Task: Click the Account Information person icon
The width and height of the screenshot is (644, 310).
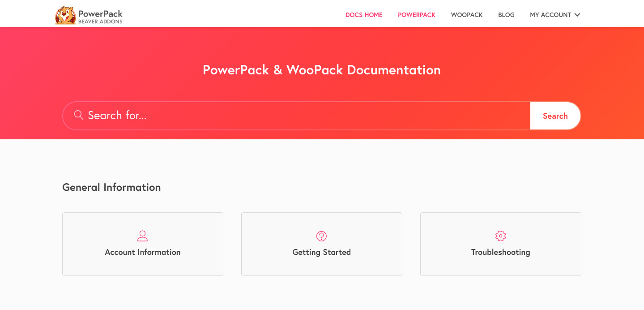Action: [x=142, y=236]
